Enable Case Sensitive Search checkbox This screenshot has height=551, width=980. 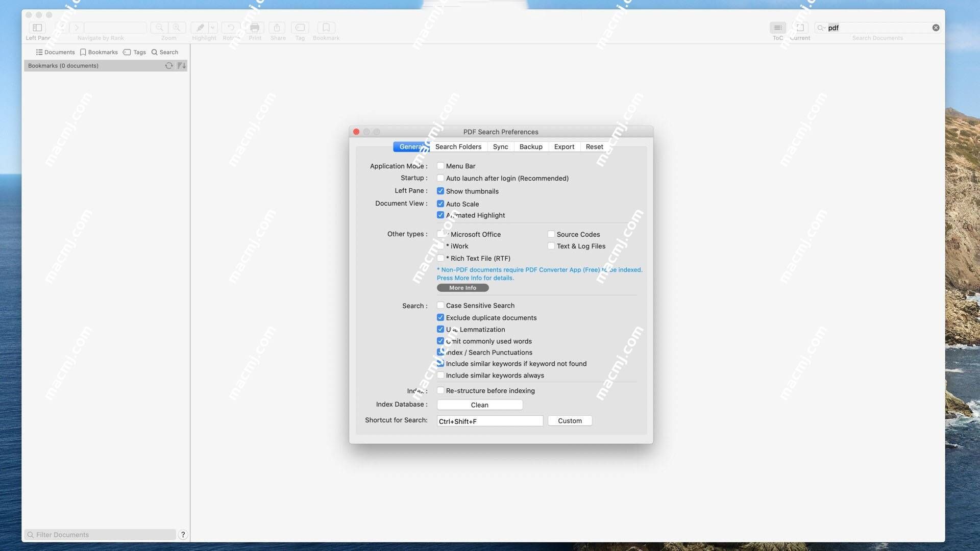pyautogui.click(x=440, y=306)
